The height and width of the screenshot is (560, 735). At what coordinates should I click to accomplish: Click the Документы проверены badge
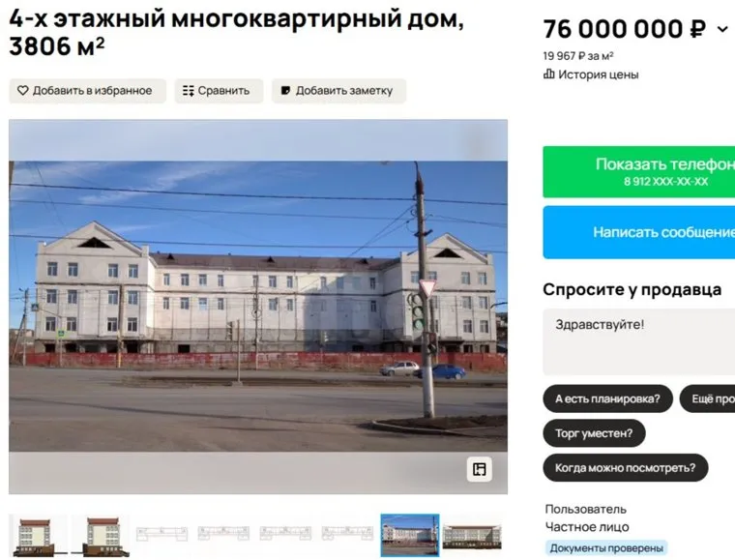point(606,547)
